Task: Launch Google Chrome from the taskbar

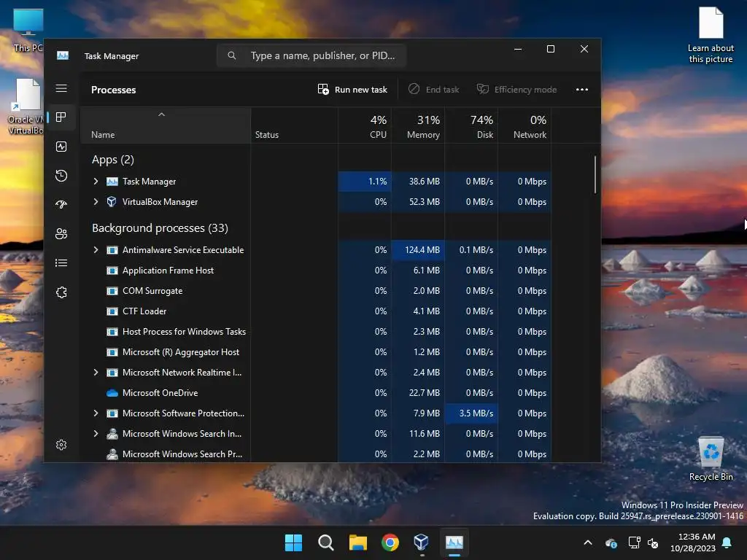Action: pyautogui.click(x=390, y=542)
